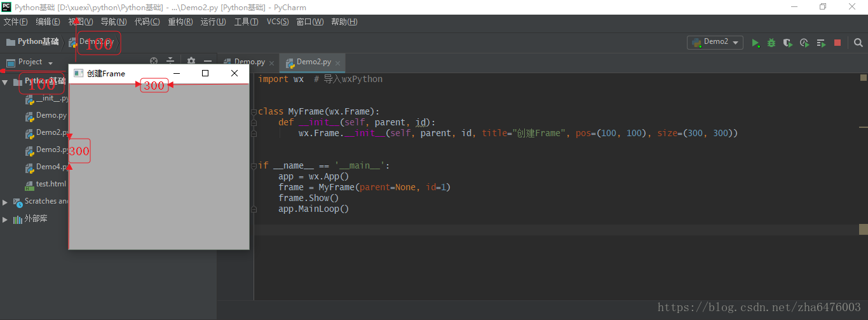The width and height of the screenshot is (868, 320).
Task: Open the 导航(N) menu
Action: 113,22
